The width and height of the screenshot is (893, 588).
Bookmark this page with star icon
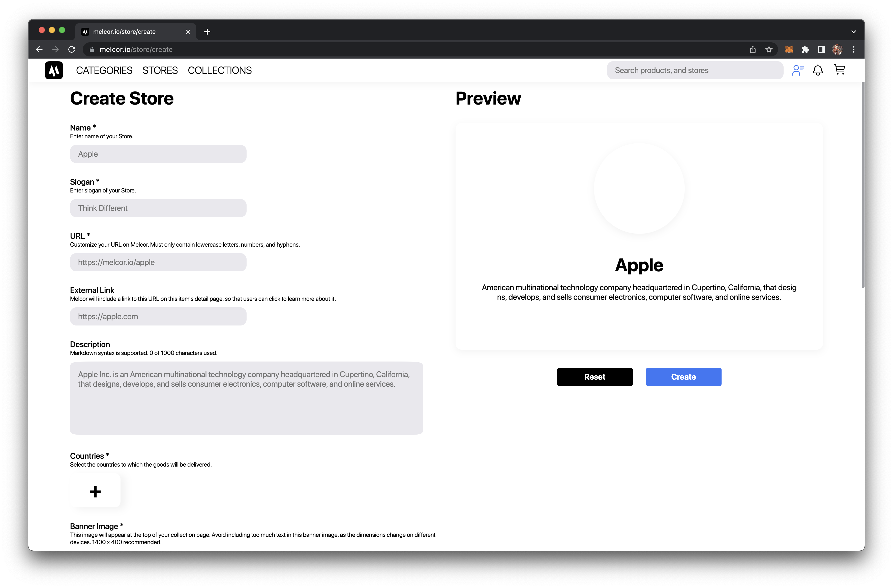pyautogui.click(x=769, y=49)
